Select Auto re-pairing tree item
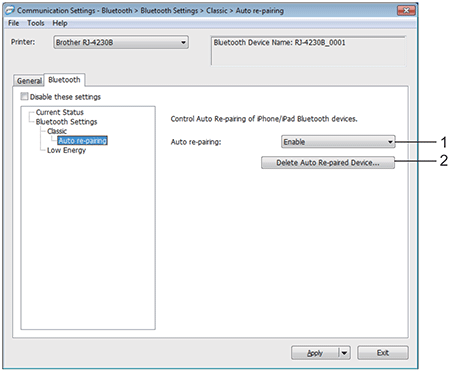Viewport: 450px width, 371px height. [x=82, y=141]
